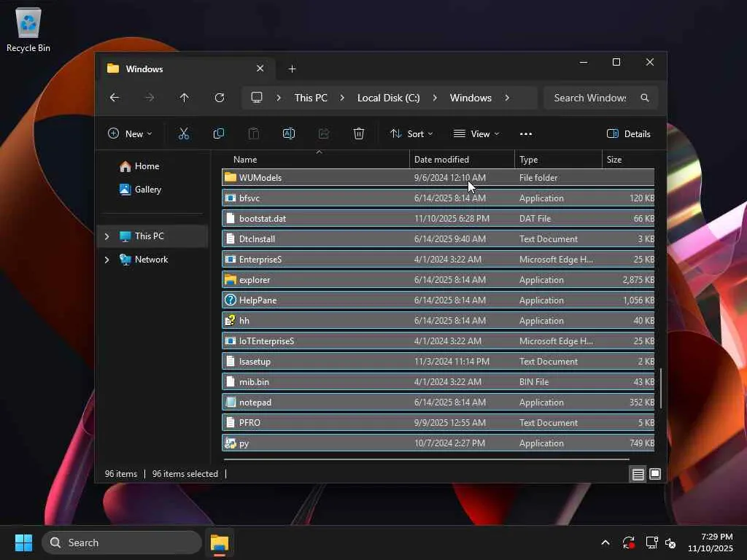Expand chevron after Local Disk (C:) breadcrumb

point(435,98)
